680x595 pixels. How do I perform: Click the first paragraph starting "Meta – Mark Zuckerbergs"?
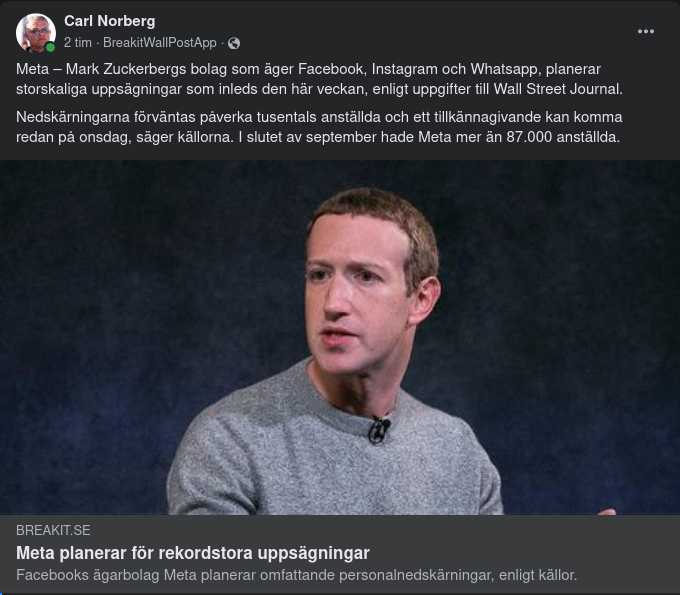click(320, 79)
